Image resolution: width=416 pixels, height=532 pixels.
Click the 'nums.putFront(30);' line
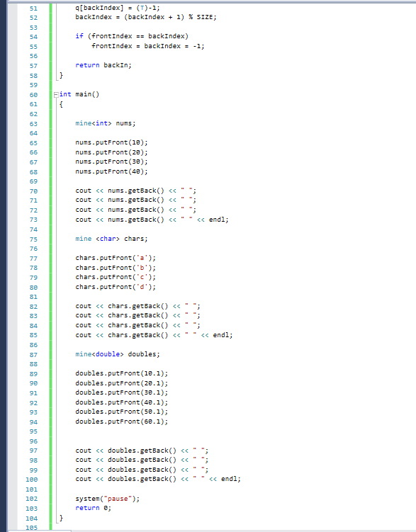tap(112, 162)
